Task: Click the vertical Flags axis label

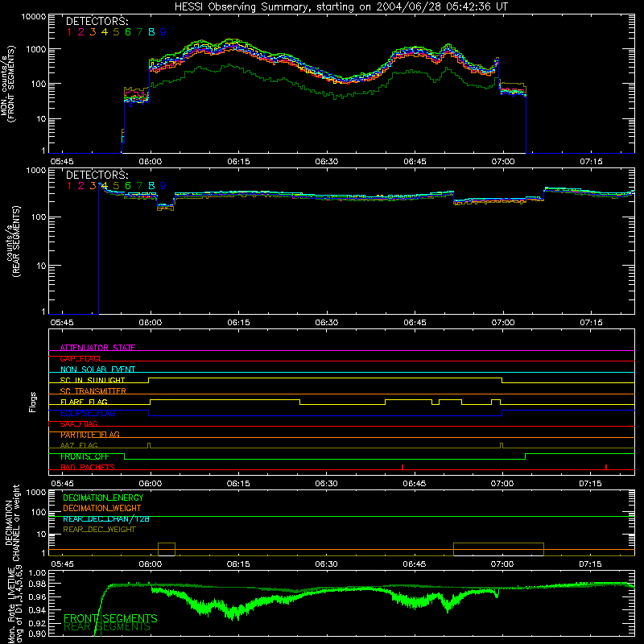Action: (x=33, y=402)
